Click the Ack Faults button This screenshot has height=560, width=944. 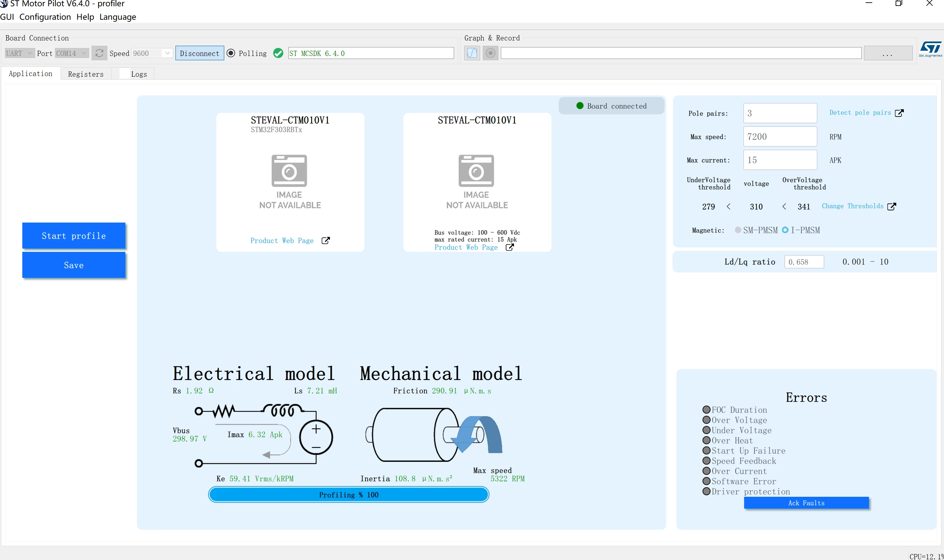(806, 503)
